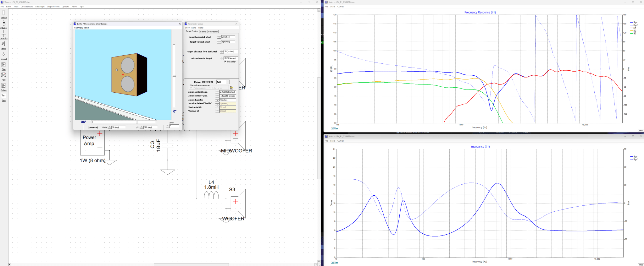Screen dimensions: 644x266
Task: Select the capacitor component tool
Action: point(3,35)
